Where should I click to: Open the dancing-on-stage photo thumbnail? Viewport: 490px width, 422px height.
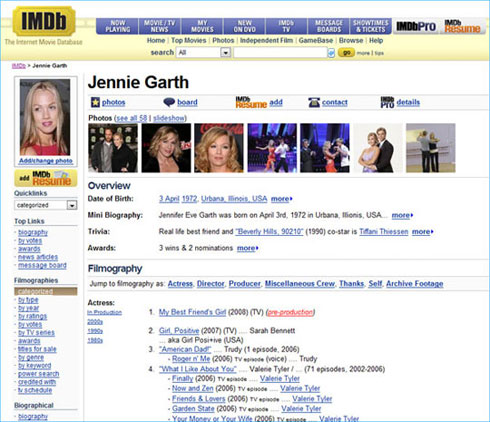click(272, 148)
